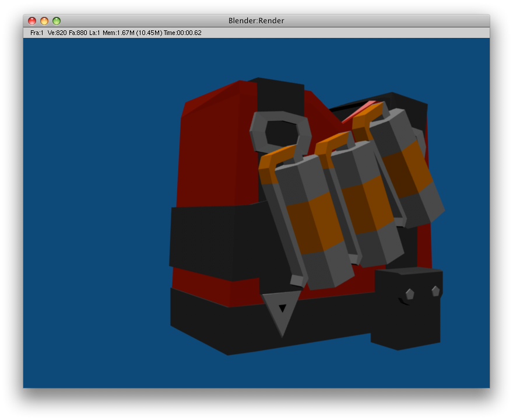Click the pink highlighted strip atop the pack
Screen dimensions: 513x420
(359, 111)
